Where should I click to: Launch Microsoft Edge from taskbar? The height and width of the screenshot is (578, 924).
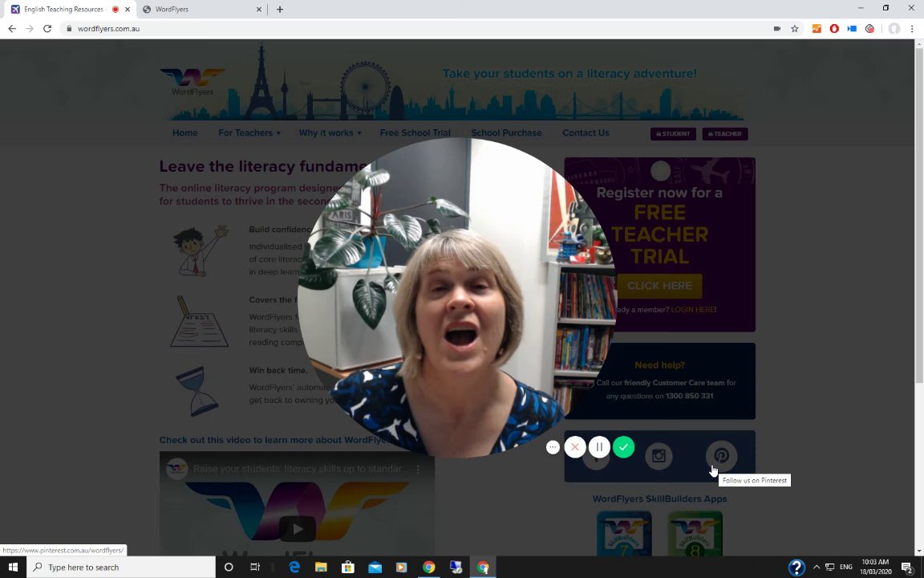(x=294, y=568)
